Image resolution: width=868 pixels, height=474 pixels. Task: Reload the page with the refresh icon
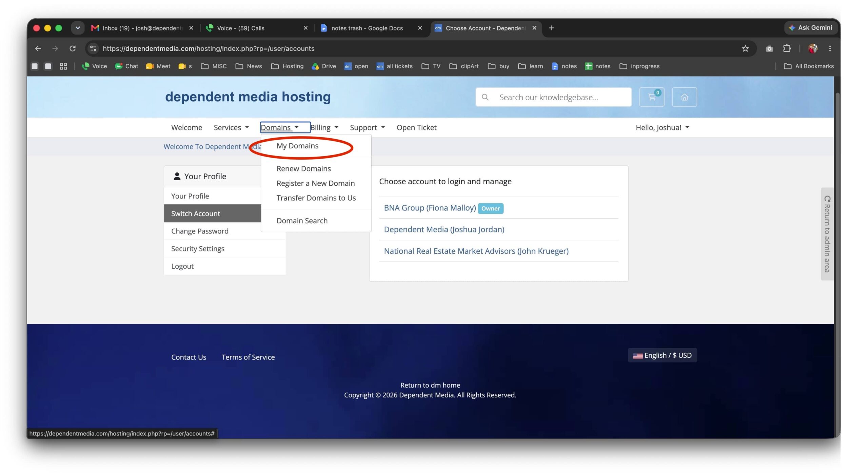pos(73,48)
